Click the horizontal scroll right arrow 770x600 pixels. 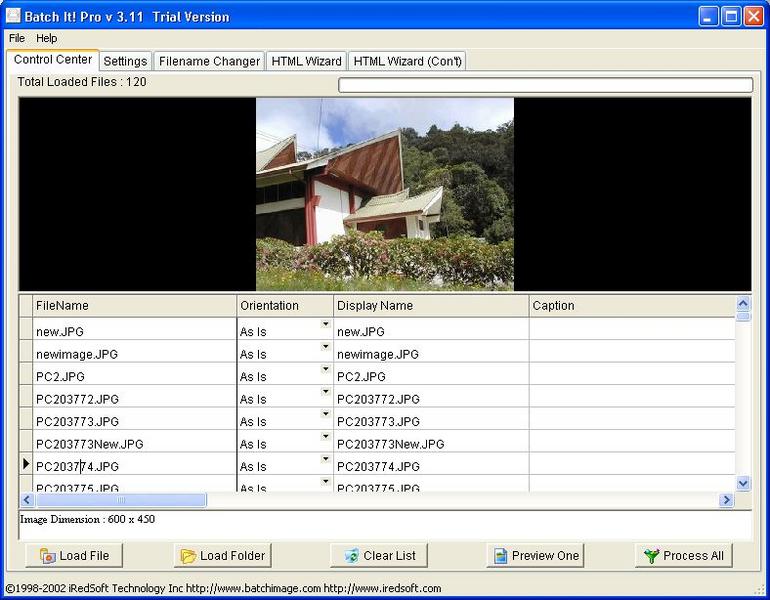(x=726, y=500)
